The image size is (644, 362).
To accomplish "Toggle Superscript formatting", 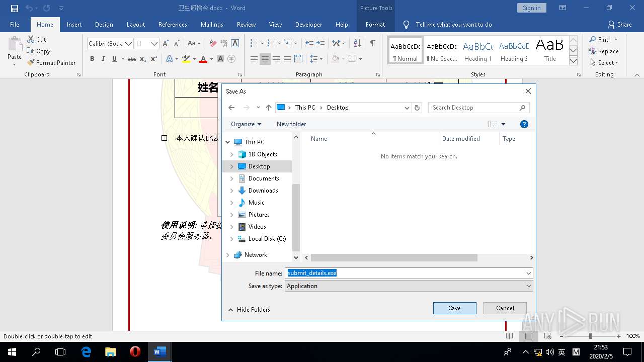I will (x=154, y=59).
